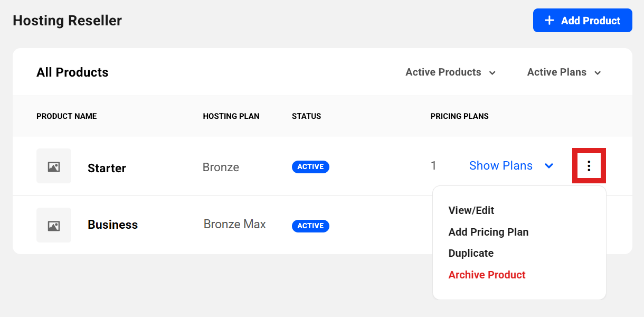Click the Bronze Max hosting plan cell
This screenshot has width=644, height=317.
[x=235, y=225]
